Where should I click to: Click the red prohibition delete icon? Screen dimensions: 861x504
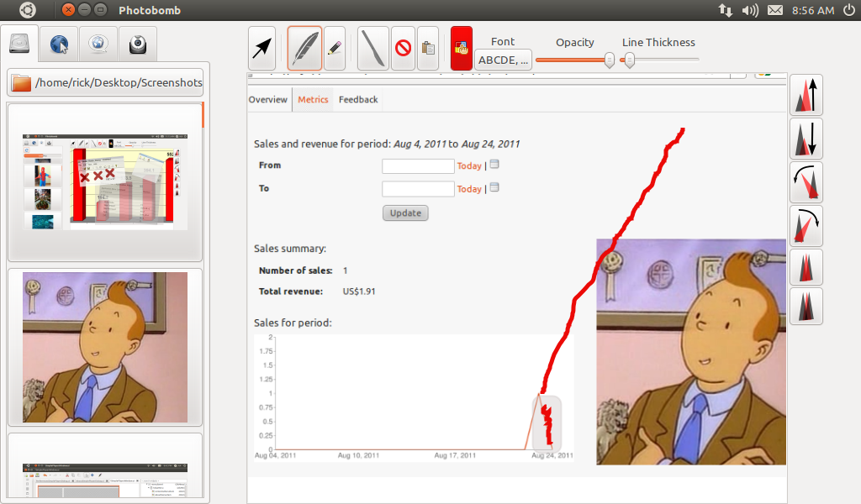(x=403, y=49)
